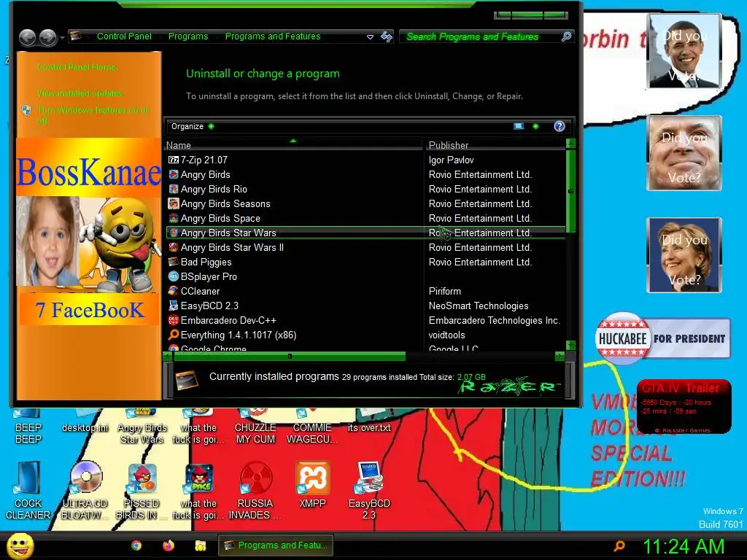Select the XMPP desktop shortcut

click(312, 484)
